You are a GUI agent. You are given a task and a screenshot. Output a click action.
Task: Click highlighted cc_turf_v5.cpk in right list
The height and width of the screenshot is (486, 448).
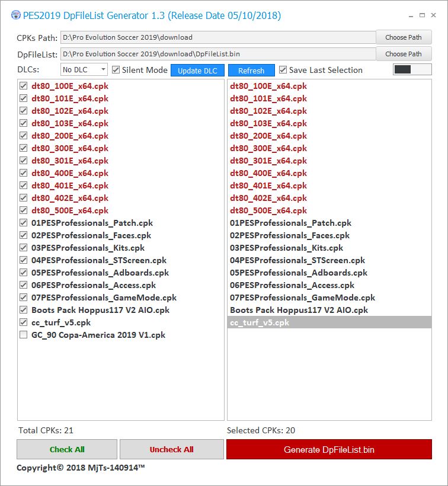pos(329,322)
